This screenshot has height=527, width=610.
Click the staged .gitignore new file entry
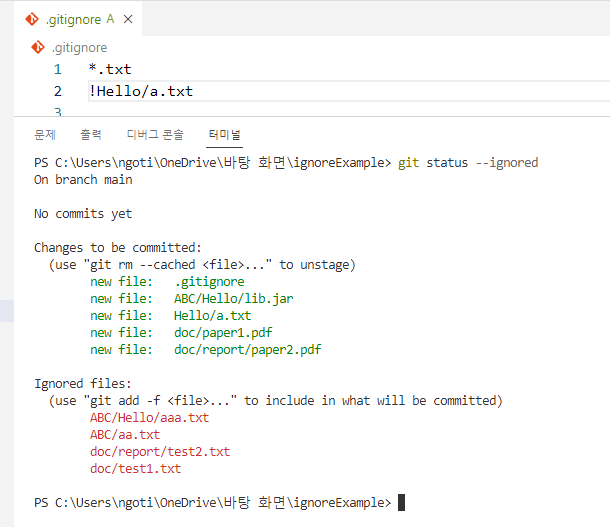[167, 282]
